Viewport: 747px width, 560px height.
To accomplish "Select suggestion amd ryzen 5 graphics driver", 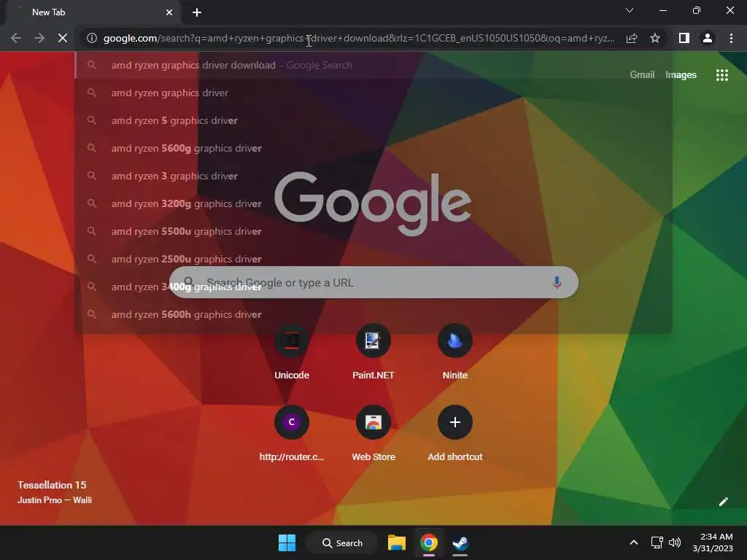I will [x=373, y=120].
